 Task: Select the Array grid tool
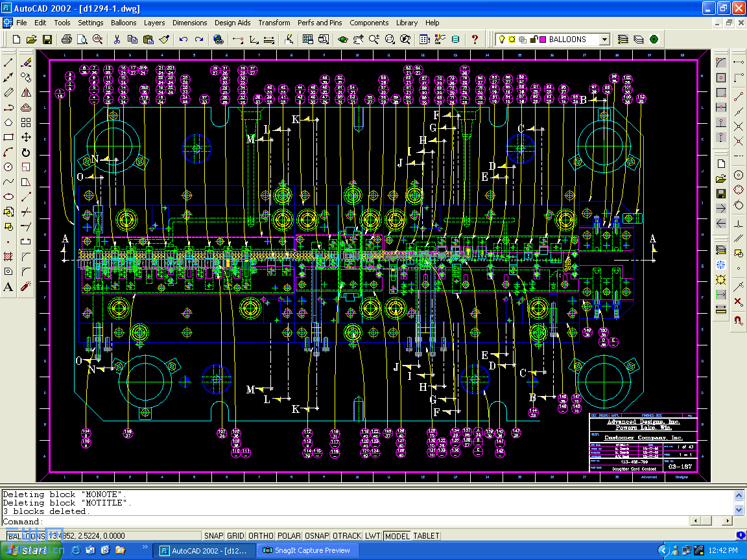click(x=26, y=122)
